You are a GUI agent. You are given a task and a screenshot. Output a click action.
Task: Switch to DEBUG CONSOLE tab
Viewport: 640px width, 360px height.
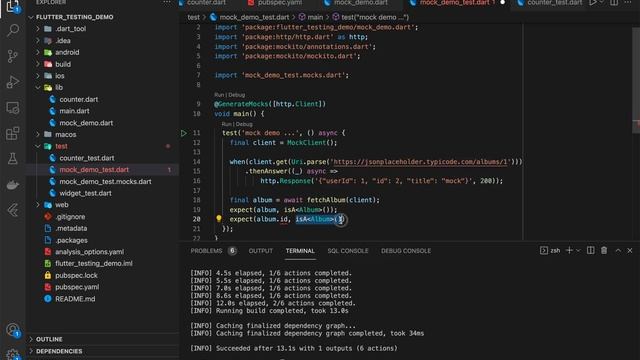click(x=406, y=251)
